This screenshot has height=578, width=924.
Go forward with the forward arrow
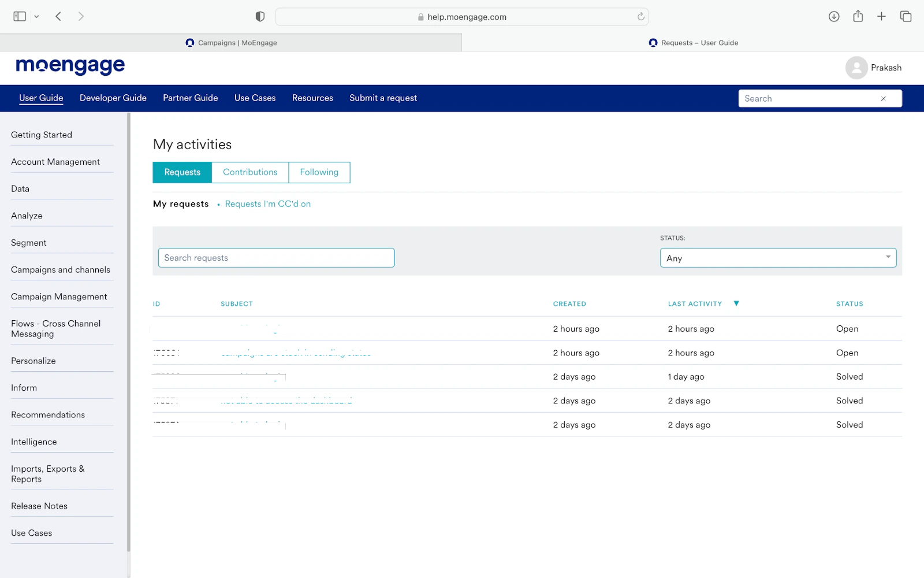pyautogui.click(x=81, y=17)
